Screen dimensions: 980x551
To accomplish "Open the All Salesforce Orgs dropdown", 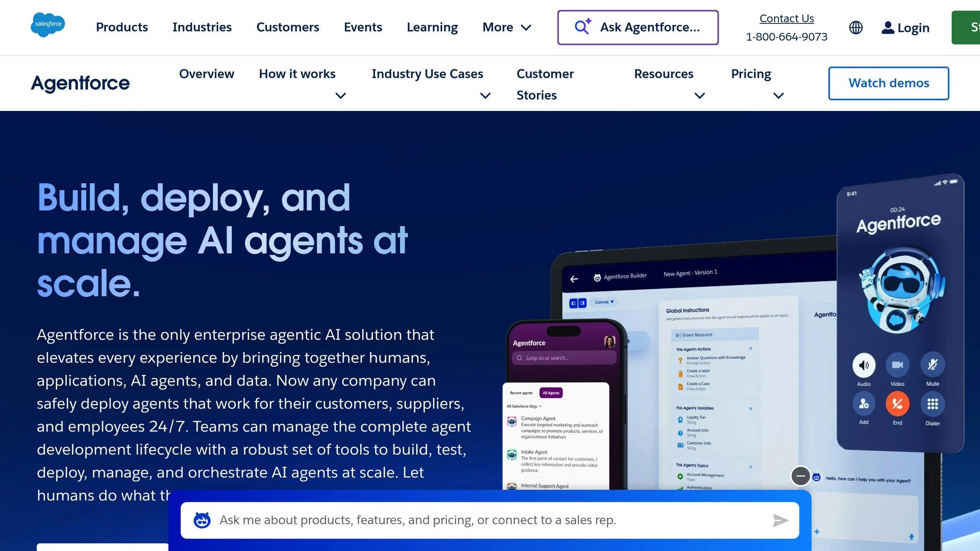I will click(x=524, y=406).
